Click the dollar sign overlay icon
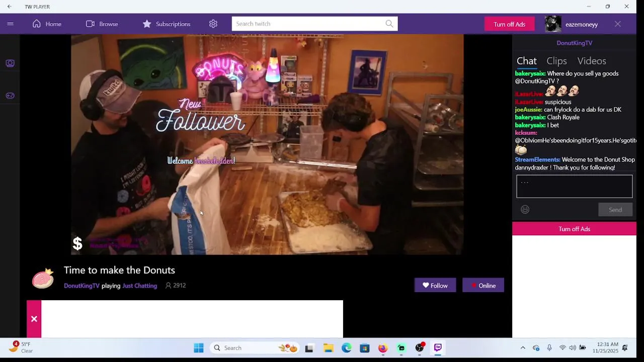 point(77,244)
